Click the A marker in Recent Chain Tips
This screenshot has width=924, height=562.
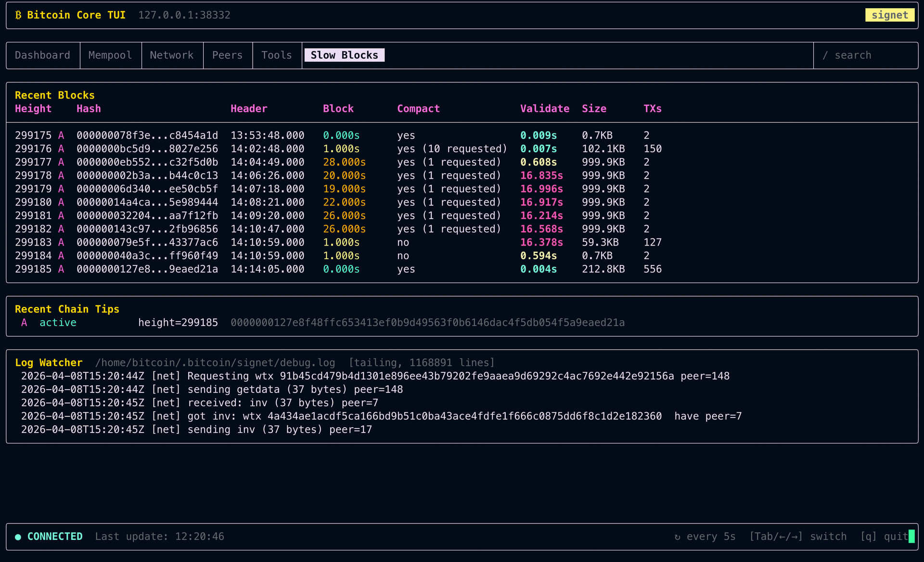coord(24,323)
